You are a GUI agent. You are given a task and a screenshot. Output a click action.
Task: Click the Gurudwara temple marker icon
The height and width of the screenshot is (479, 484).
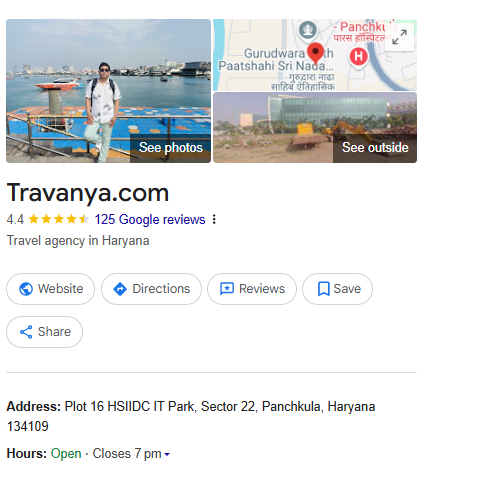307,30
